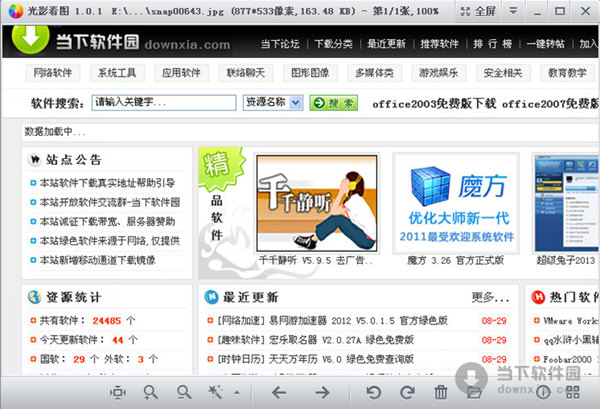
Task: Click the VMware Workstation hot software entry
Action: pos(571,321)
